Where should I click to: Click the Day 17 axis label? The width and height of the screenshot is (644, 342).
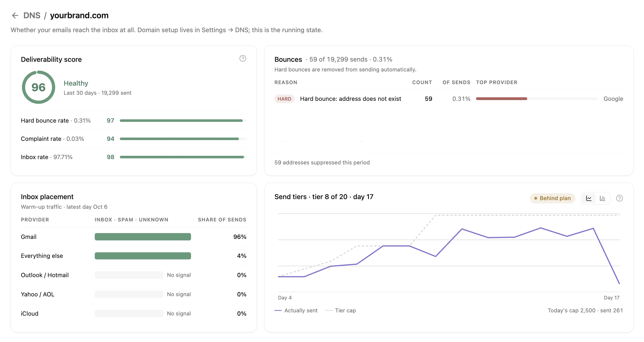pos(612,298)
